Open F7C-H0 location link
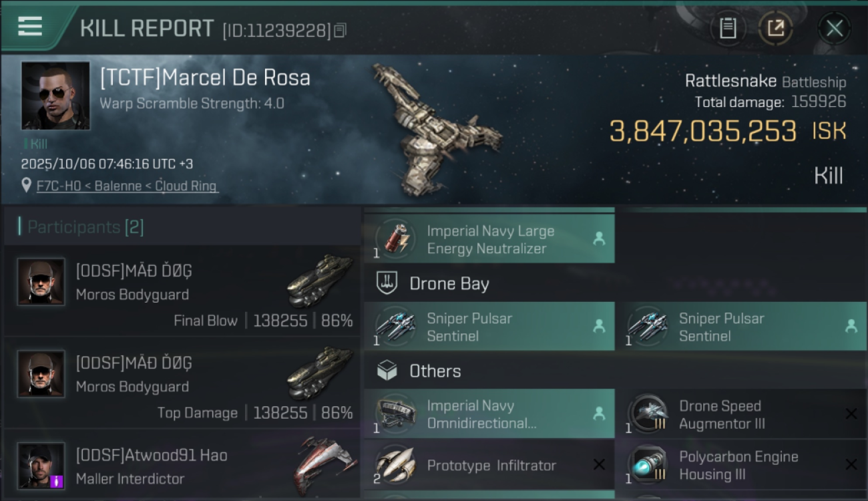Screen dimensions: 868x501 [x=127, y=186]
